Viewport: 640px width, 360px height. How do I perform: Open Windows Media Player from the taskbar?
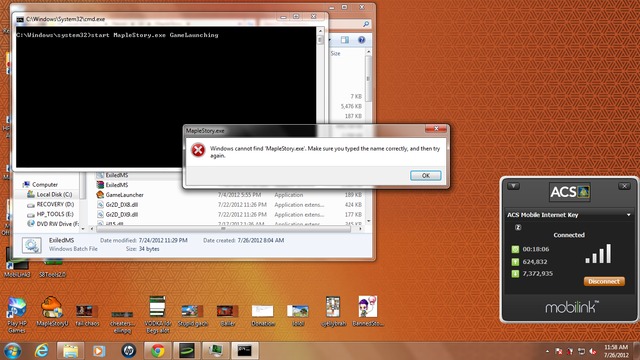coord(99,351)
